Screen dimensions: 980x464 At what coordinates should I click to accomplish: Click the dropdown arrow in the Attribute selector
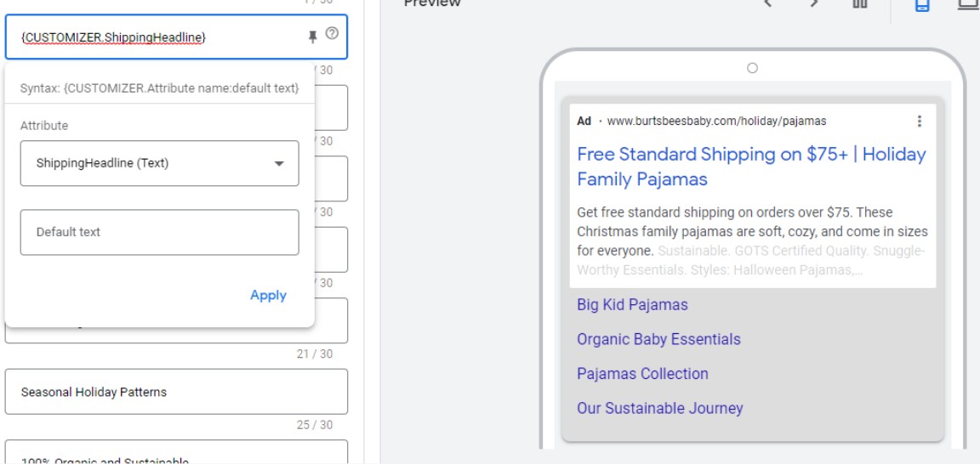279,164
